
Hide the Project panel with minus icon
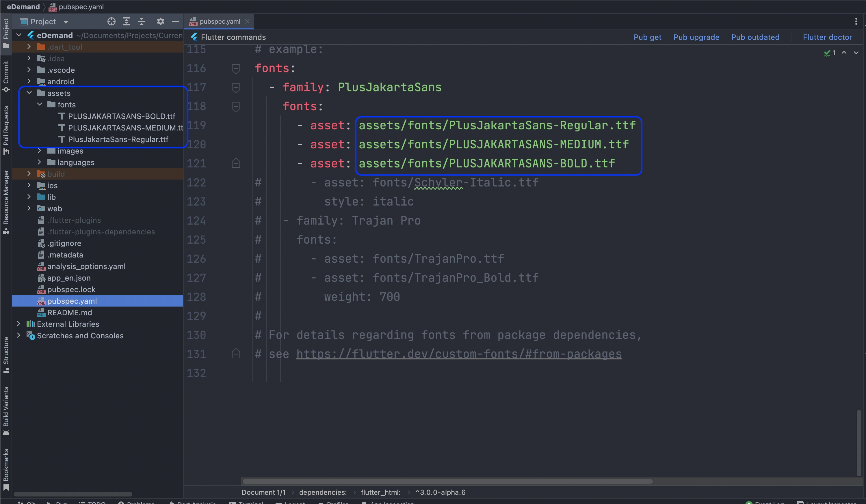175,22
